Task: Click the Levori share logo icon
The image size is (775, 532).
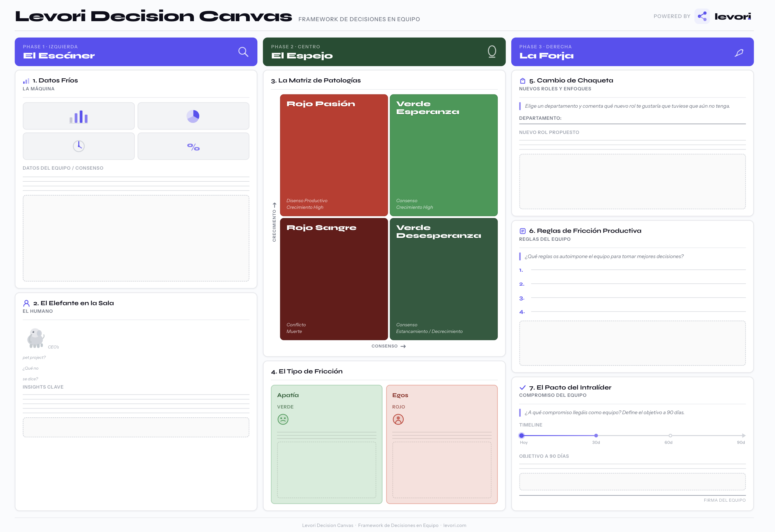Action: click(702, 16)
